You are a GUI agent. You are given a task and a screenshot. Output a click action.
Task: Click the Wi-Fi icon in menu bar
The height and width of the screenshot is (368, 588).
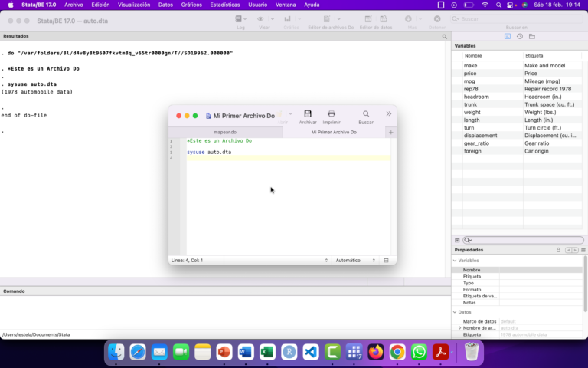(485, 5)
